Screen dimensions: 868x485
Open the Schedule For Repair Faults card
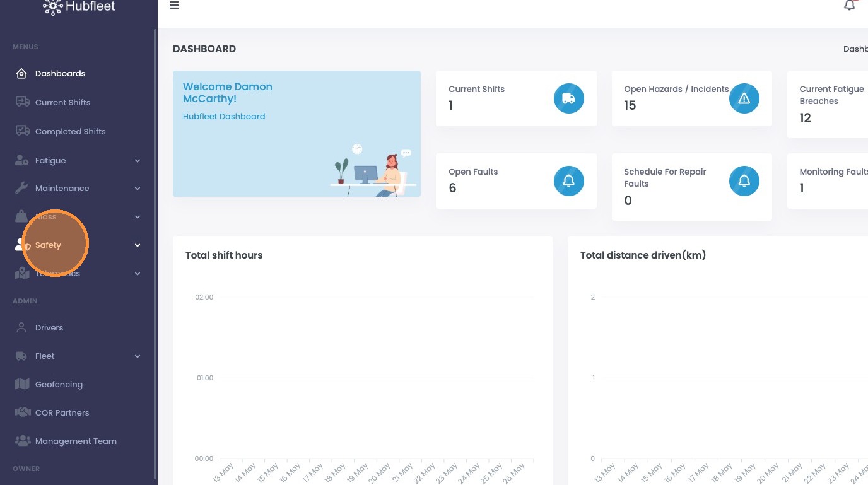click(691, 187)
